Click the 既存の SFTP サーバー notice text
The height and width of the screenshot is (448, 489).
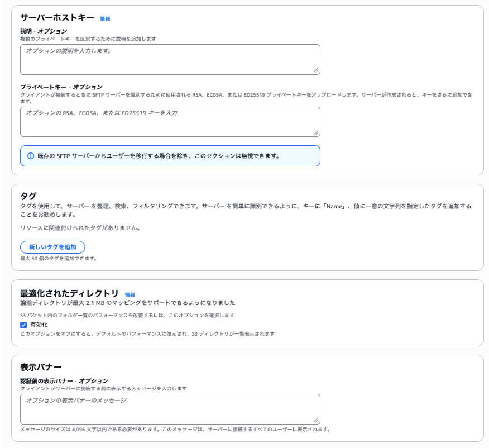coord(159,156)
